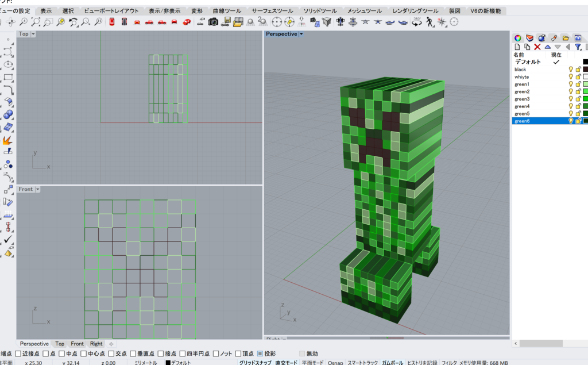This screenshot has width=588, height=365.
Task: Toggle 垂直点 osnap checkbox
Action: point(133,354)
